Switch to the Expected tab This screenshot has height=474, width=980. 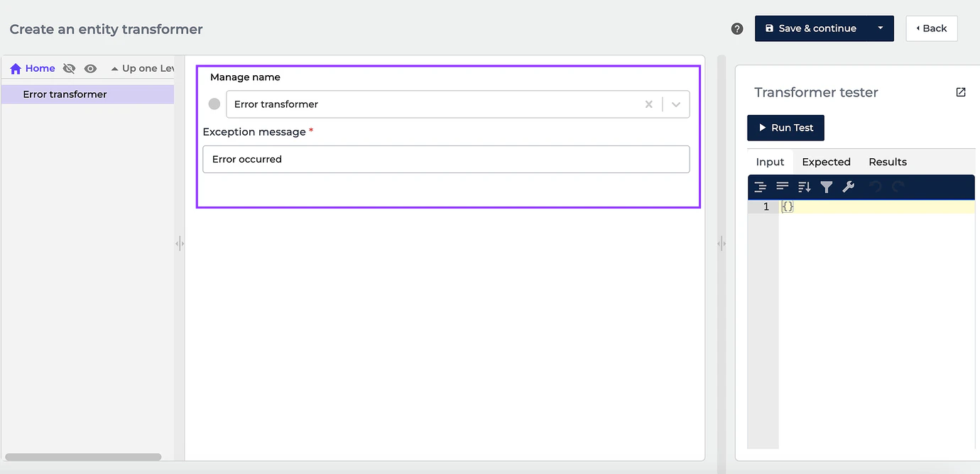click(826, 162)
